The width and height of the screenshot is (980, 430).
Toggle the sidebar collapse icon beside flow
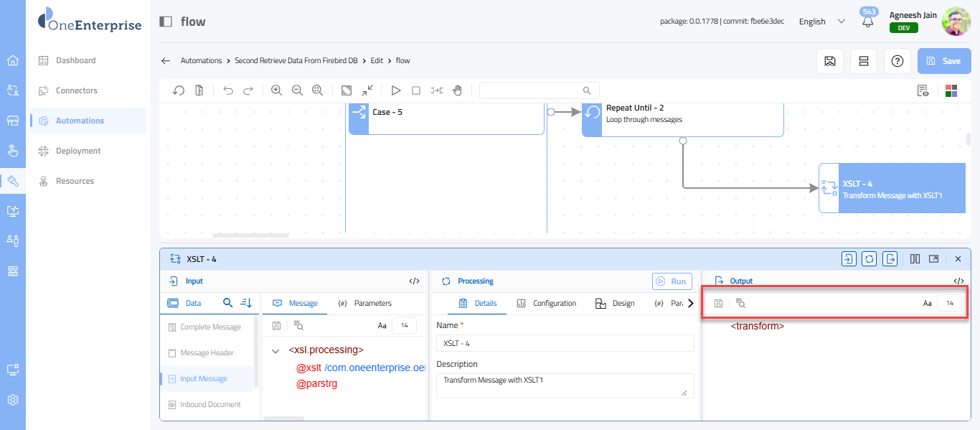[x=166, y=22]
